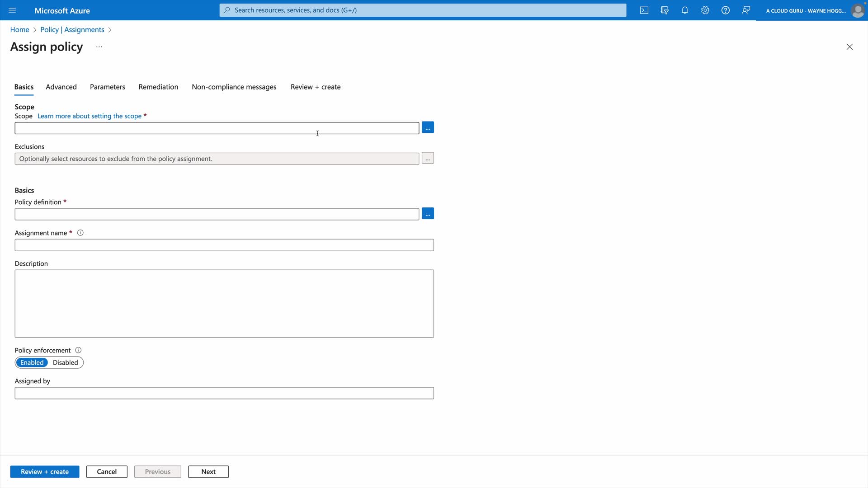The width and height of the screenshot is (868, 488).
Task: Open Learn more about setting the scope link
Action: (x=90, y=116)
